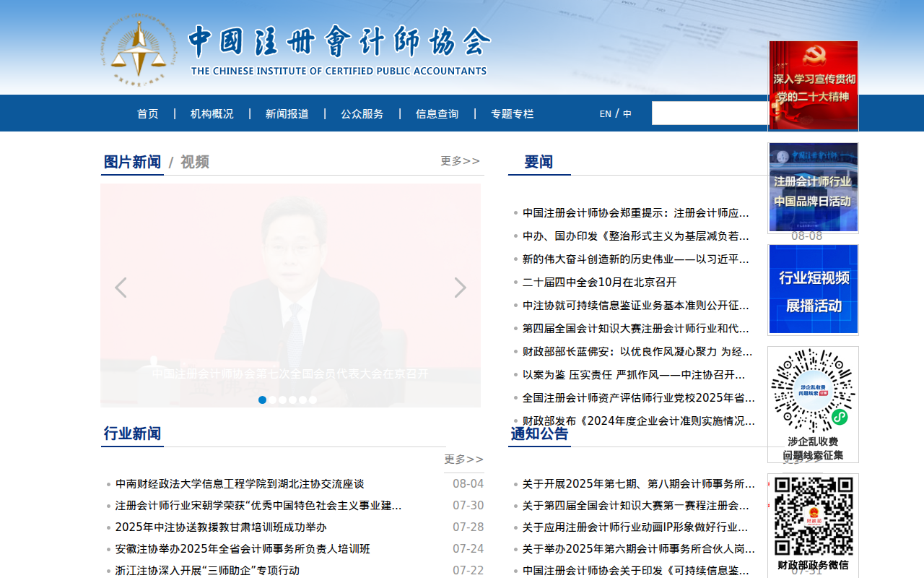Open 关于应用注册会计师行业动画IP形象 notice

[636, 527]
